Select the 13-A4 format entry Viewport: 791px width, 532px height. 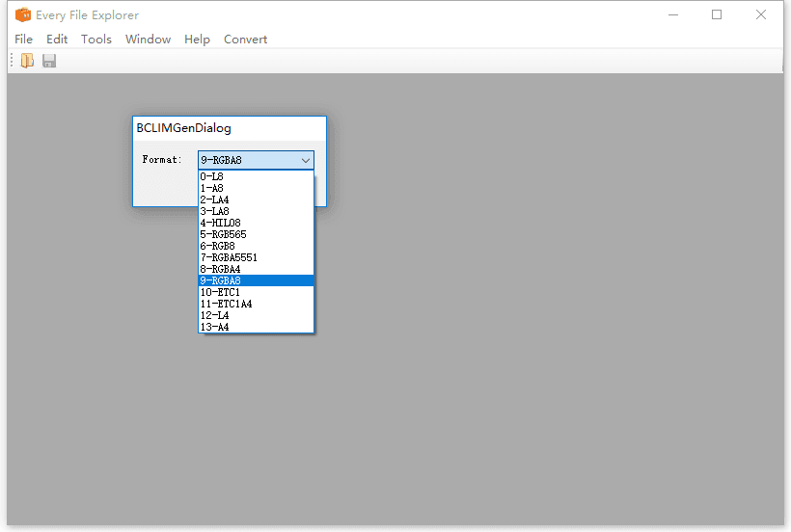(257, 327)
